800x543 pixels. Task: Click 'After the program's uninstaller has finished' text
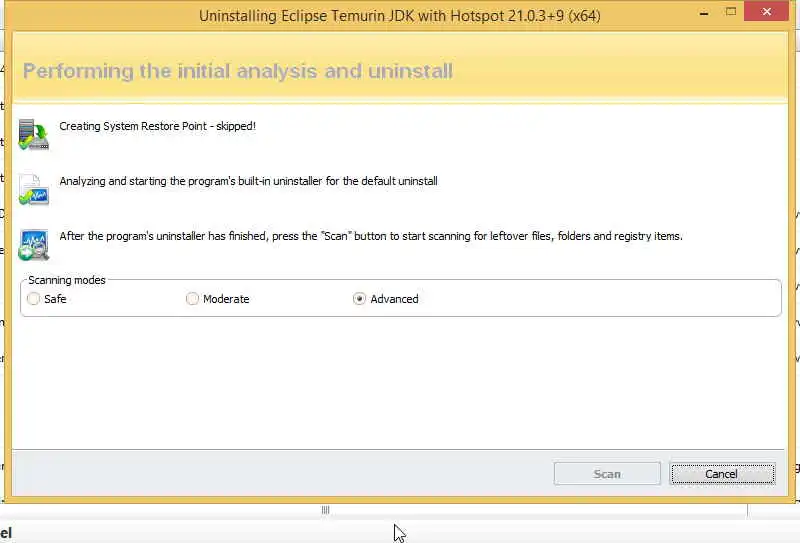tap(163, 236)
